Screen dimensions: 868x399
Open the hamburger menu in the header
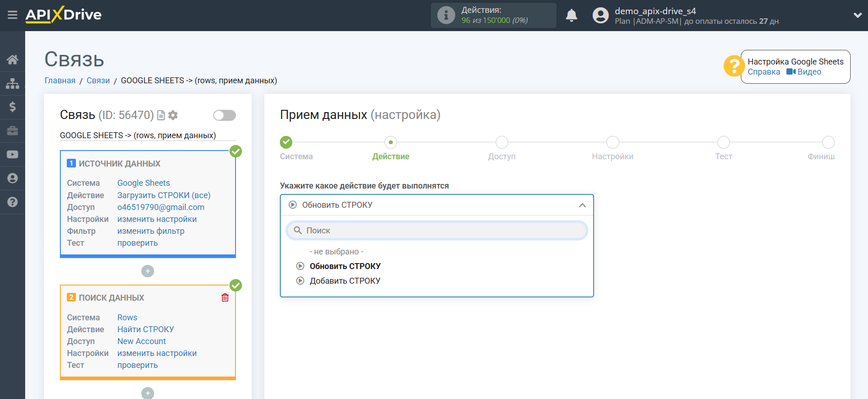[12, 15]
